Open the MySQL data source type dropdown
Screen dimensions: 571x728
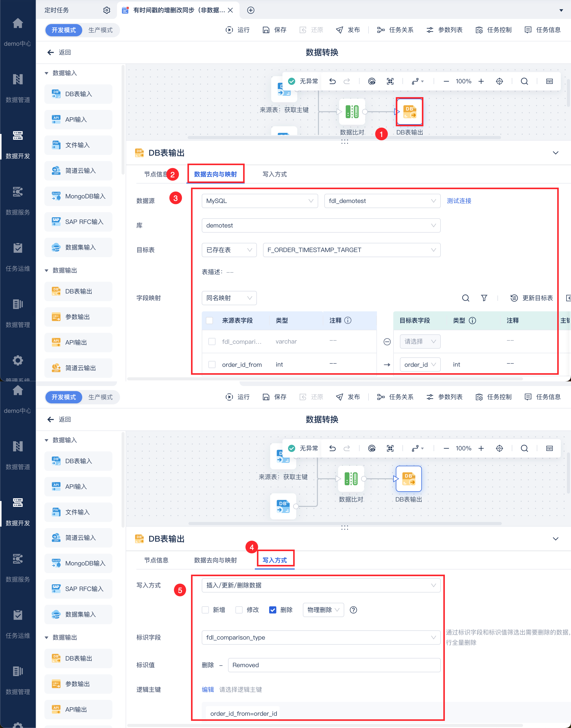click(259, 201)
